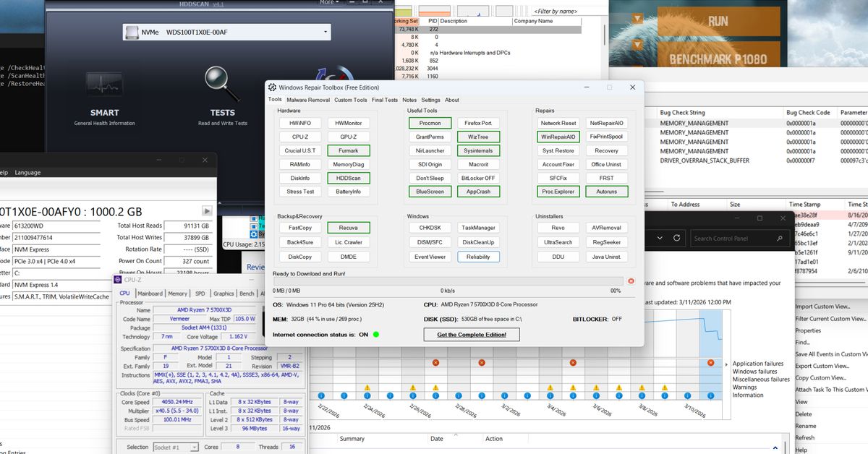Click the Furmark button in the Hardware group
The width and height of the screenshot is (868, 454).
(348, 150)
